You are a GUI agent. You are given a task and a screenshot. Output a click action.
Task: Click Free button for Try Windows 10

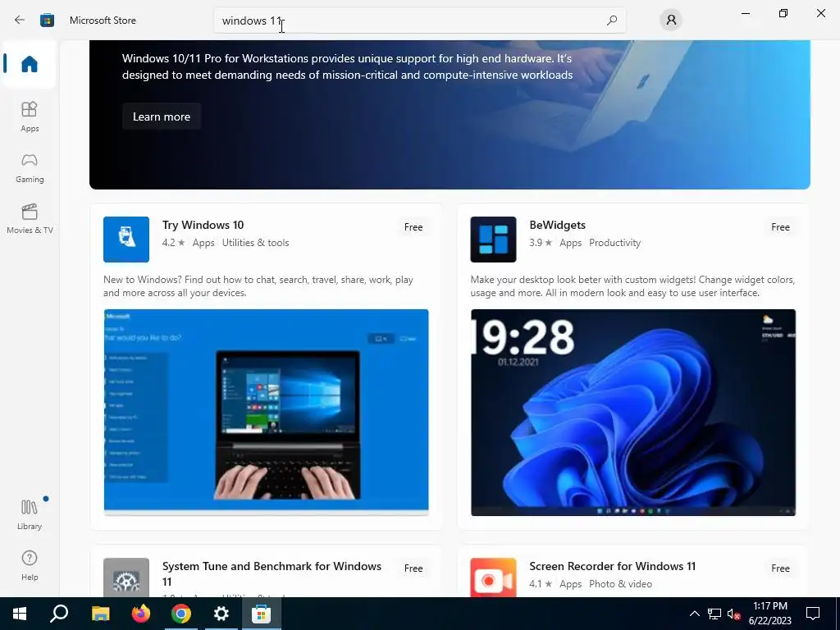click(413, 227)
